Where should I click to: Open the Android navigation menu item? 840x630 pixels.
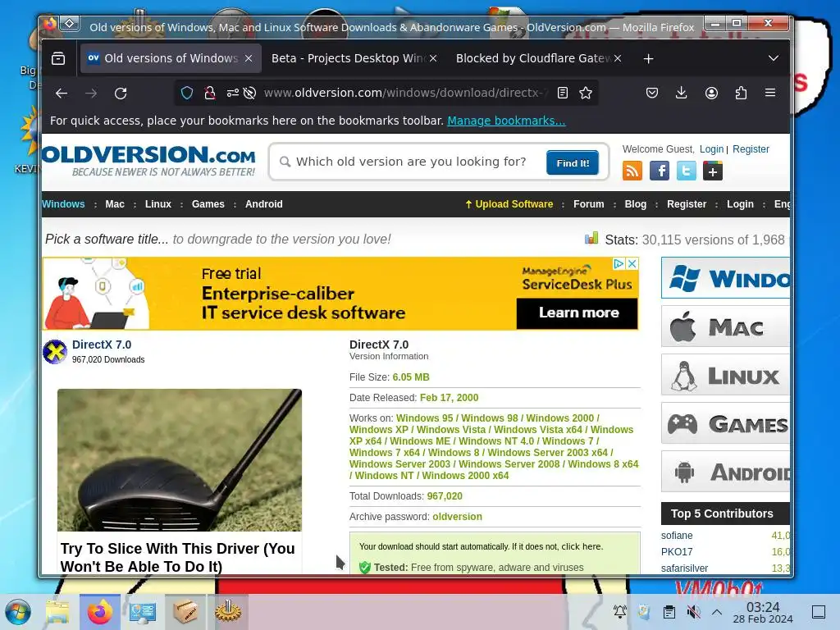[x=263, y=204]
